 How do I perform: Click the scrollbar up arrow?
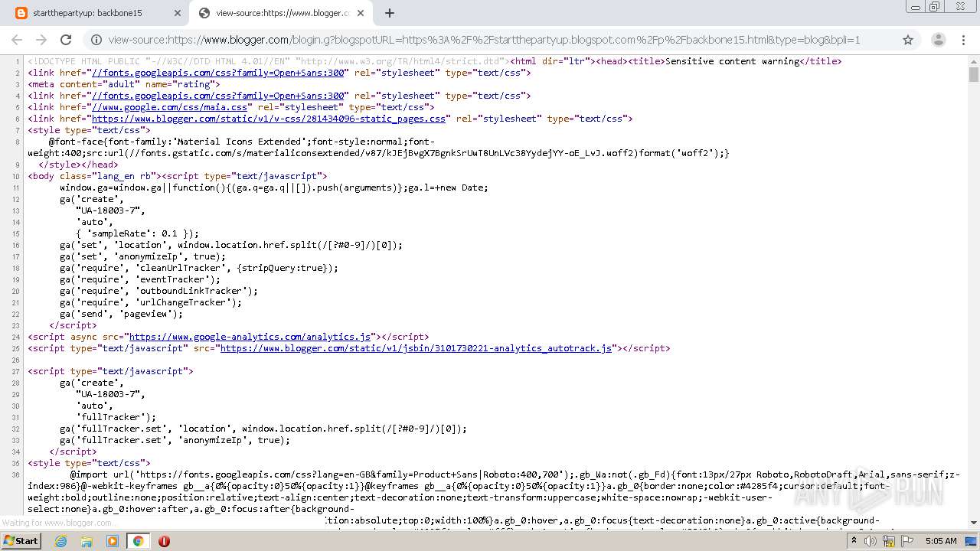[973, 61]
